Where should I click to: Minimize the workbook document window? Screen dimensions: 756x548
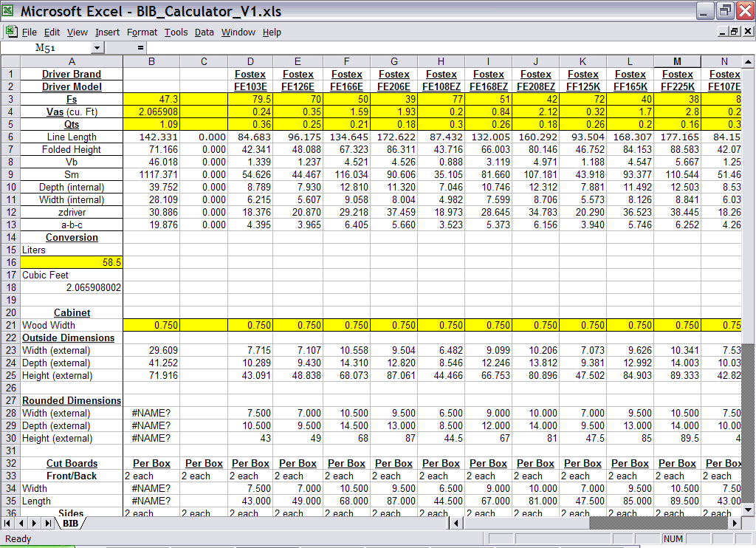coord(723,31)
